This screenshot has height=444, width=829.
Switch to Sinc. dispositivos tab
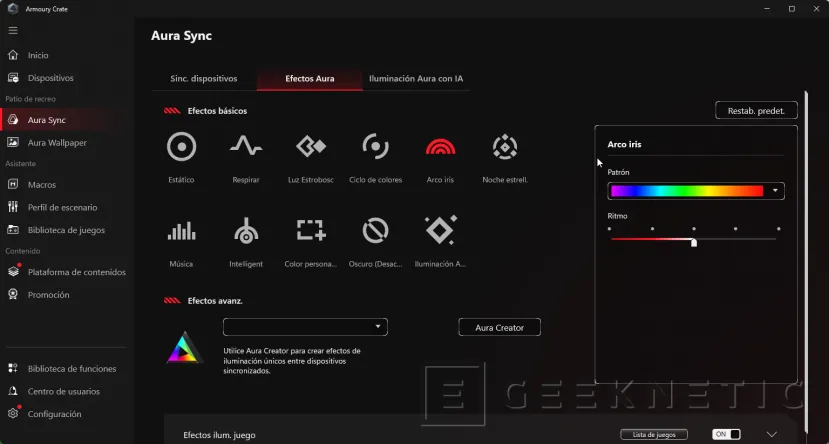click(204, 79)
